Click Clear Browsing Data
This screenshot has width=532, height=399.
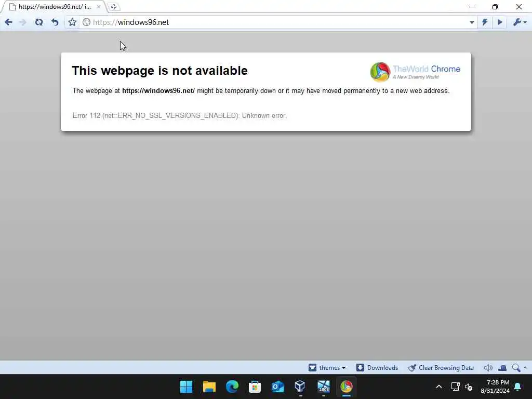click(x=441, y=368)
